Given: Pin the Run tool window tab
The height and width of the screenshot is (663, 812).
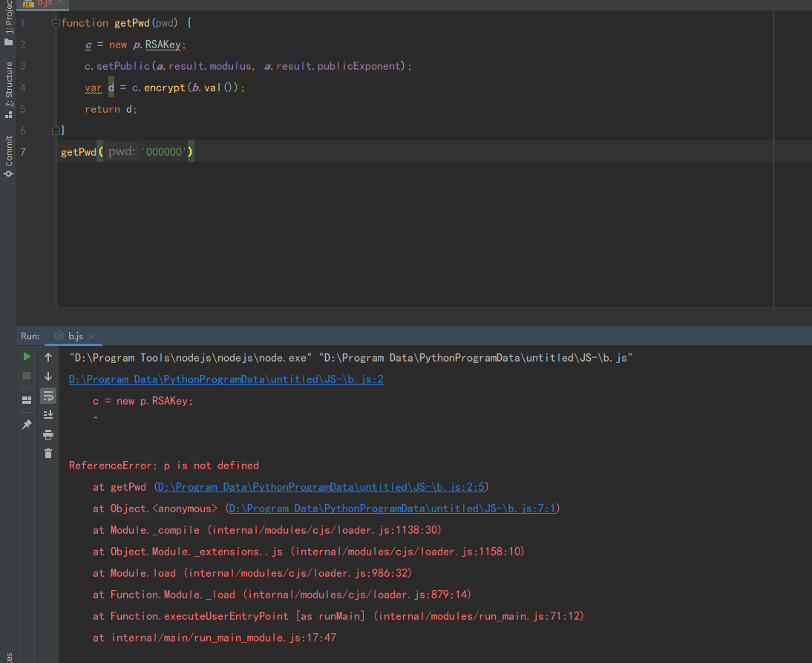Looking at the screenshot, I should [27, 424].
